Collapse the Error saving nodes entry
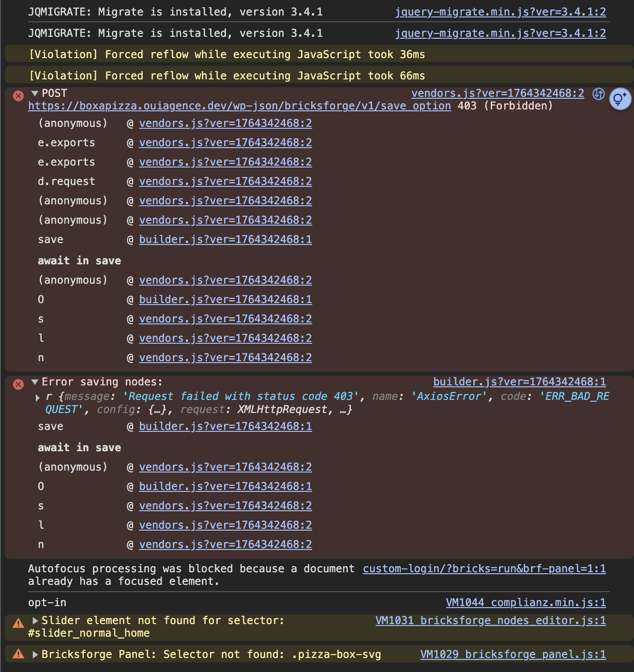This screenshot has width=634, height=672. [x=35, y=382]
